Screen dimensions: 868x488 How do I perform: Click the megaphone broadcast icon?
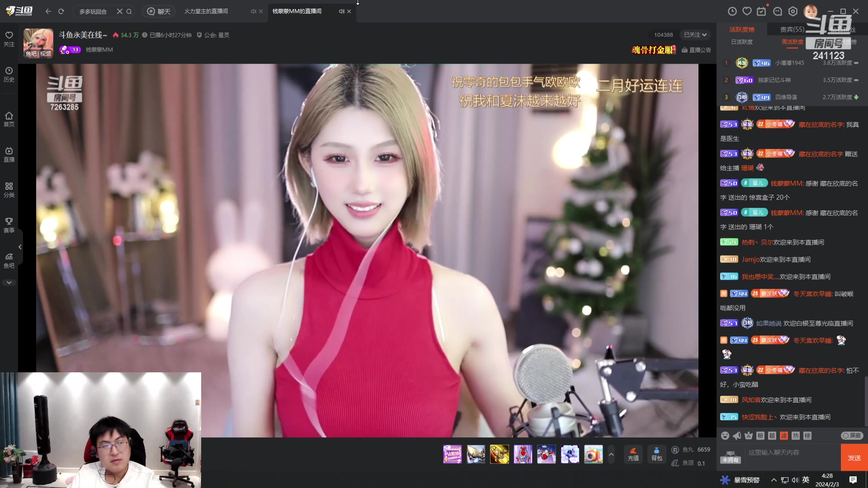pyautogui.click(x=737, y=436)
